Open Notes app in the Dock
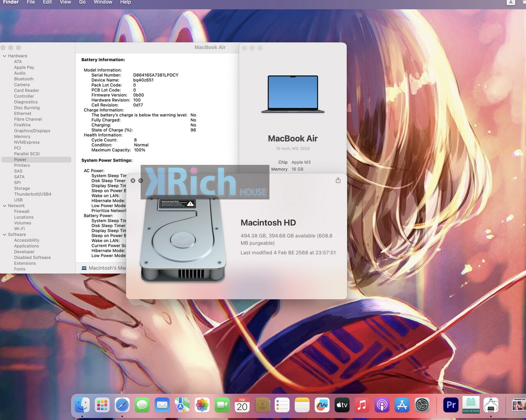The image size is (526, 420). point(302,405)
